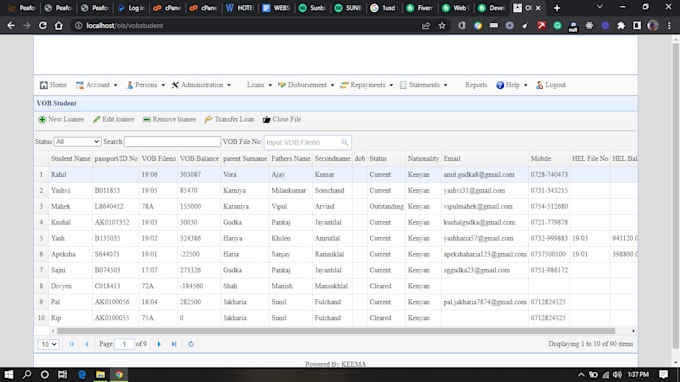Go to the previous page of the grid
This screenshot has height=382, width=680.
(86, 344)
